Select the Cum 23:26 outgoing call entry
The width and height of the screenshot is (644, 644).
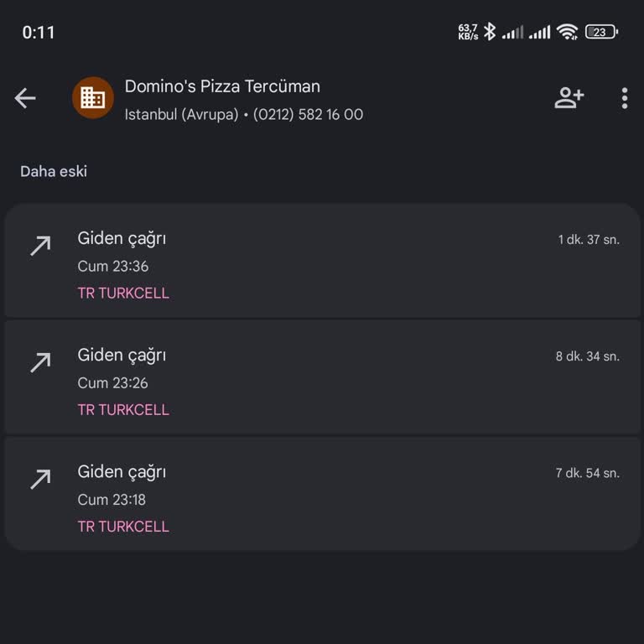[x=322, y=378]
